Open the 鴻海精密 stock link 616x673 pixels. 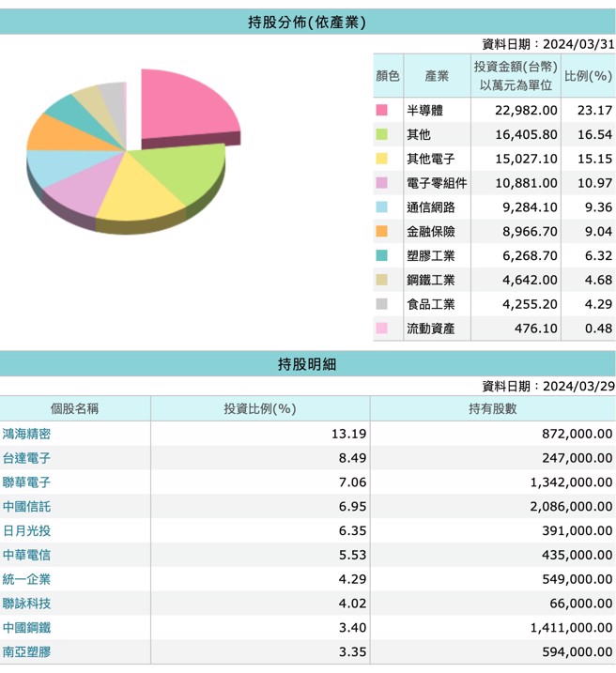pyautogui.click(x=26, y=434)
